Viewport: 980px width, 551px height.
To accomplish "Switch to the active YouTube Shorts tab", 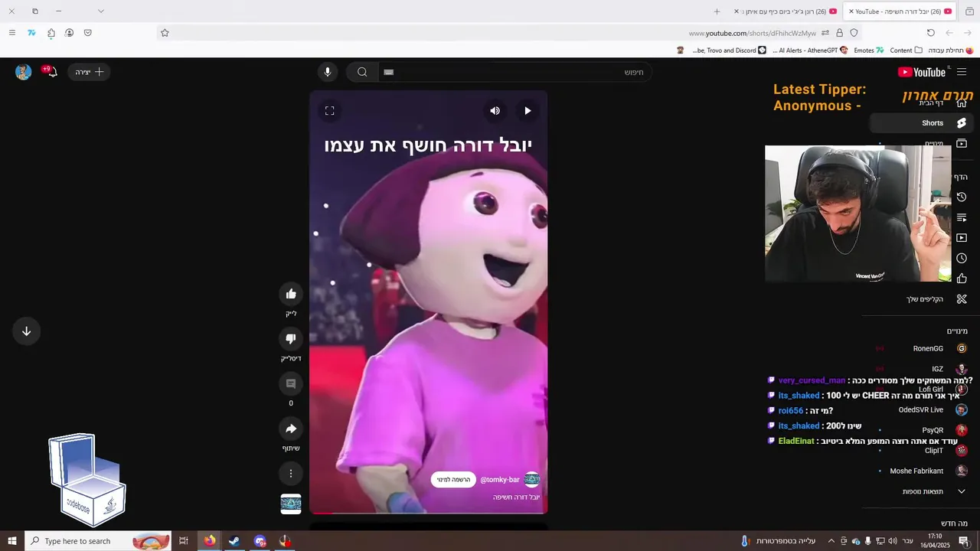I will [x=900, y=11].
